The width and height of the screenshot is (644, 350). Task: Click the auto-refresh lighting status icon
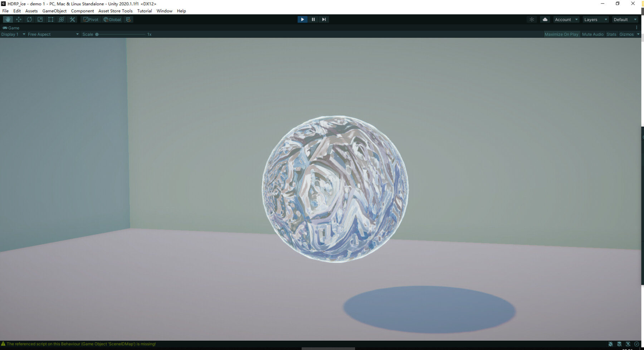[628, 344]
